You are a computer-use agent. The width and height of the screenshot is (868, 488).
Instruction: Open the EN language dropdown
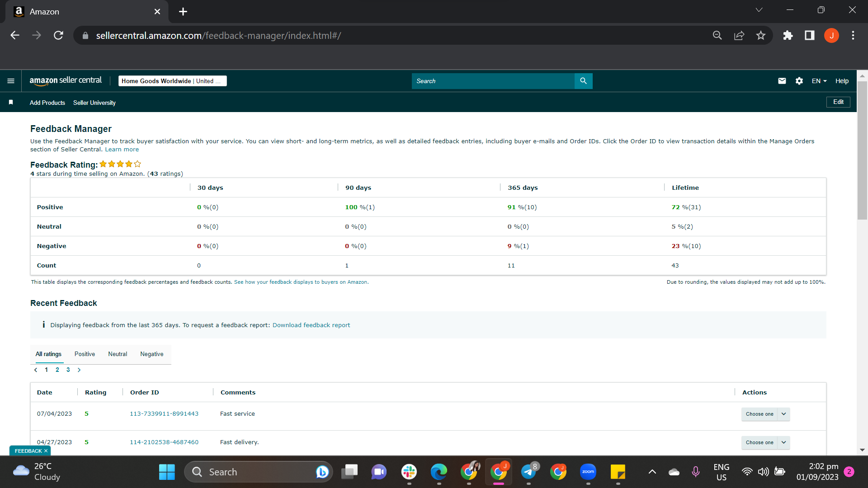coord(819,81)
